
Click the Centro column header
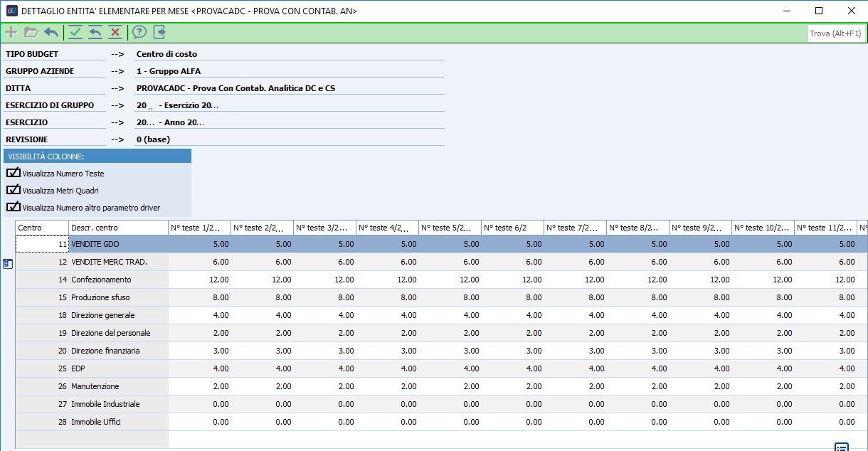(x=42, y=228)
